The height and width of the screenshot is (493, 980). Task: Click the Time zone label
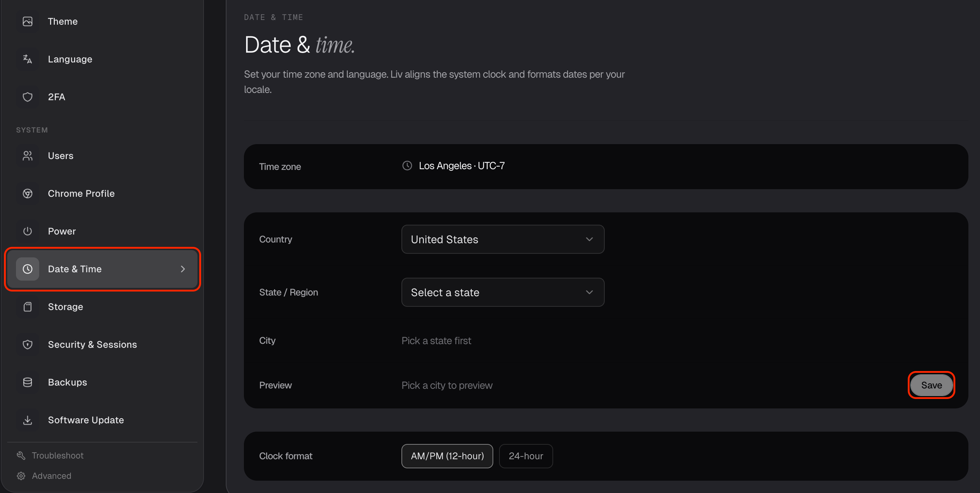(279, 167)
